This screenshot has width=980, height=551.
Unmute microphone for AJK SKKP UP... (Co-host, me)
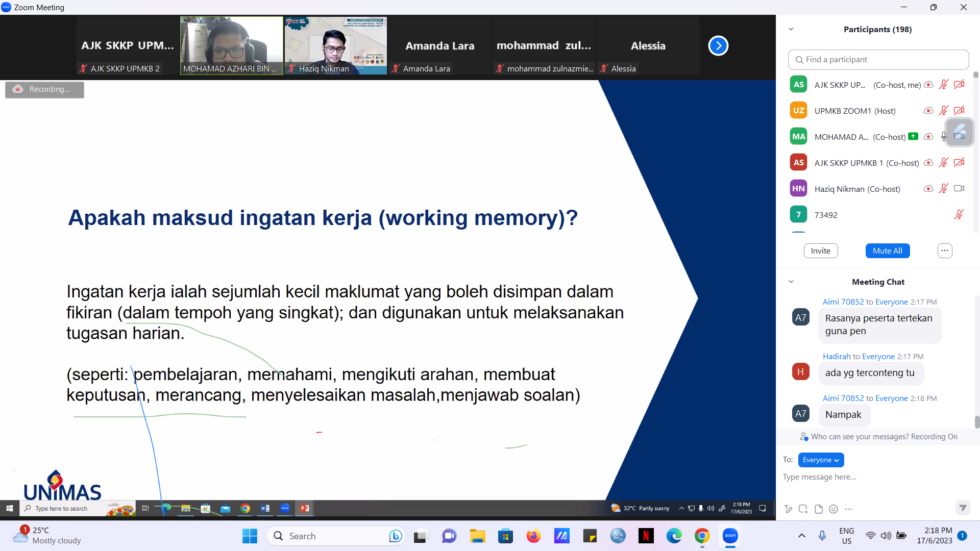pos(944,85)
